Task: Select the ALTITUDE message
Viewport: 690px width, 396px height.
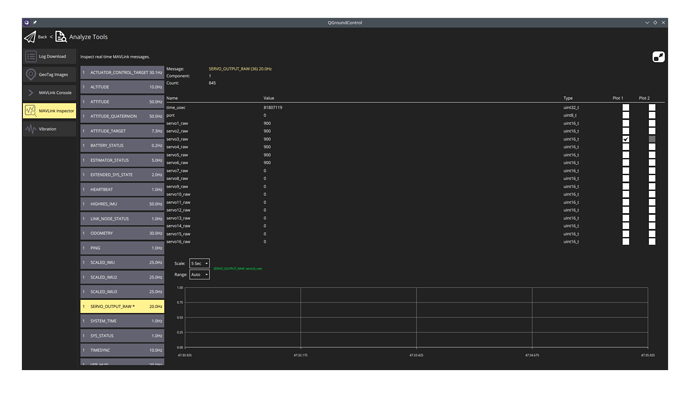Action: [122, 87]
